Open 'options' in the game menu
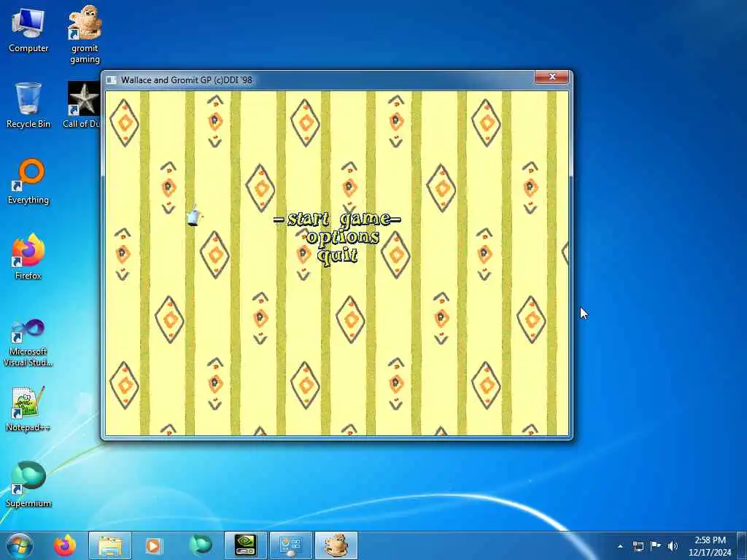The width and height of the screenshot is (747, 560). (343, 237)
